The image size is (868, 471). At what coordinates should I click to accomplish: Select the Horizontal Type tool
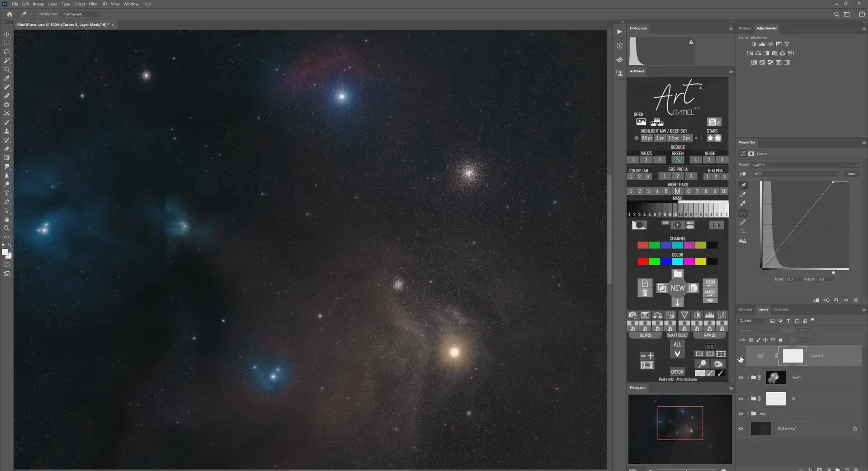click(7, 193)
